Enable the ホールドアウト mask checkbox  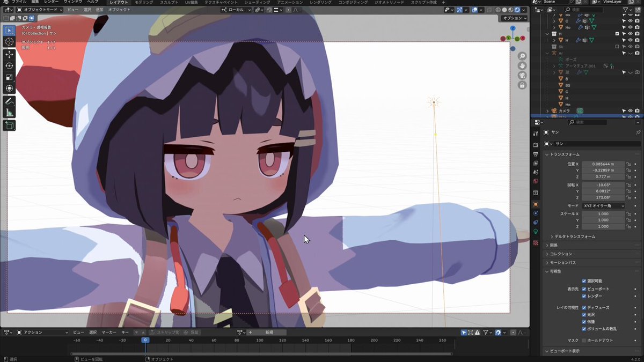tap(584, 341)
